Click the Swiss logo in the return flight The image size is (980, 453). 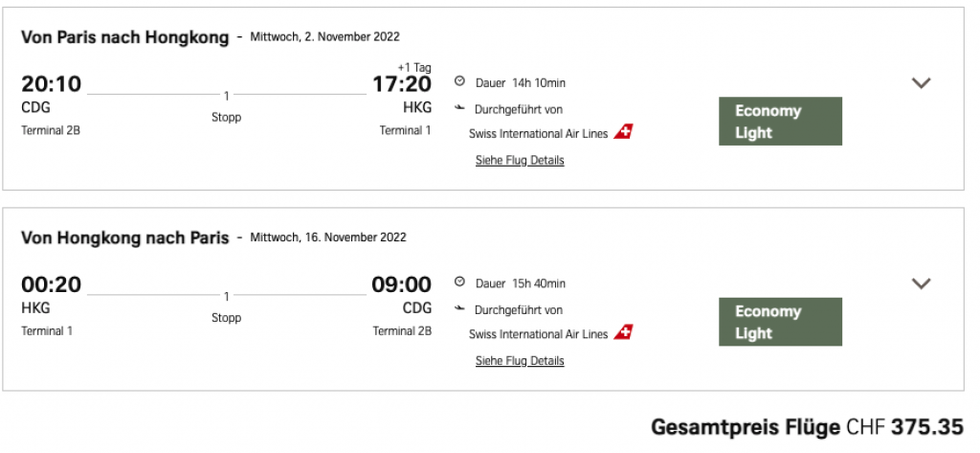(x=623, y=333)
